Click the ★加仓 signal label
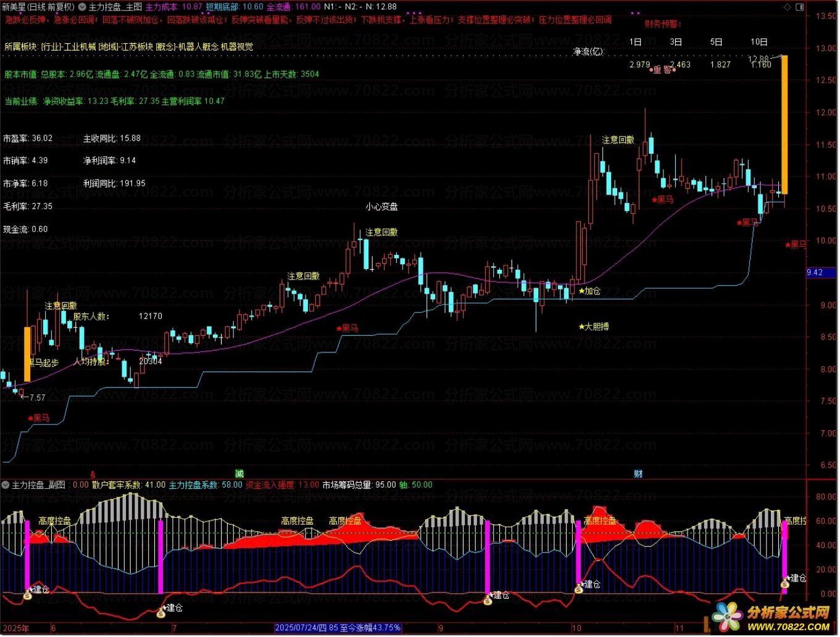Viewport: 840px width, 637px height. click(x=589, y=291)
